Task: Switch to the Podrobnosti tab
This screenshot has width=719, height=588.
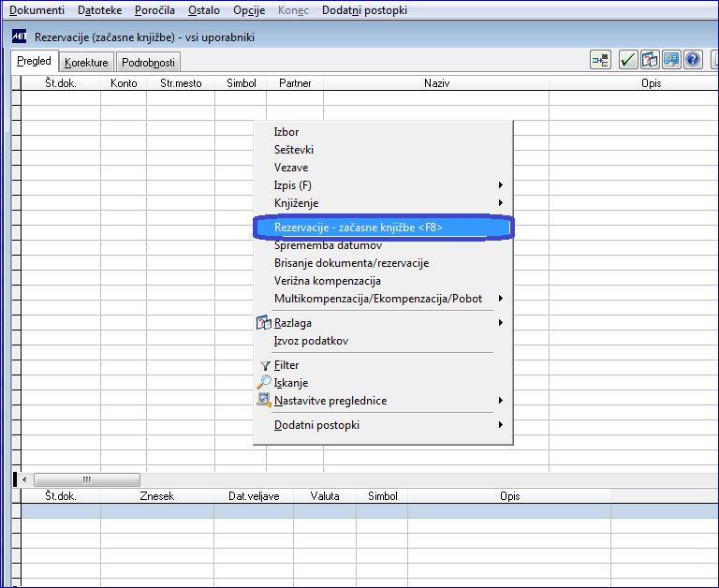Action: (x=148, y=63)
